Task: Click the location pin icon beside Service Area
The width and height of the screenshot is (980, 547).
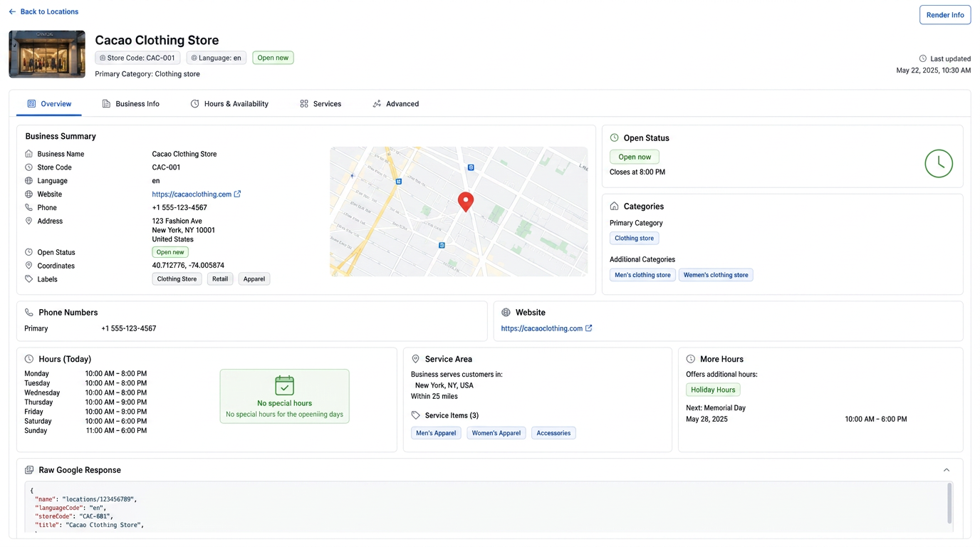Action: pyautogui.click(x=415, y=359)
